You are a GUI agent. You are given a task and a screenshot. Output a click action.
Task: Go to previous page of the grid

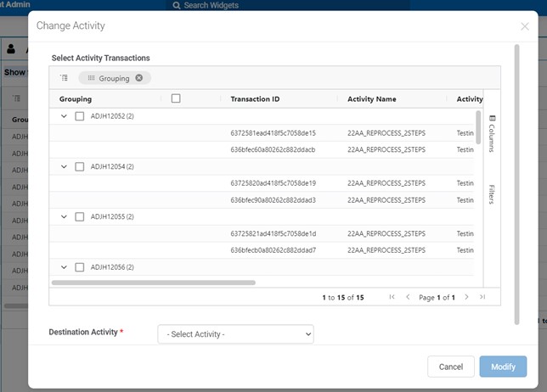tap(408, 297)
